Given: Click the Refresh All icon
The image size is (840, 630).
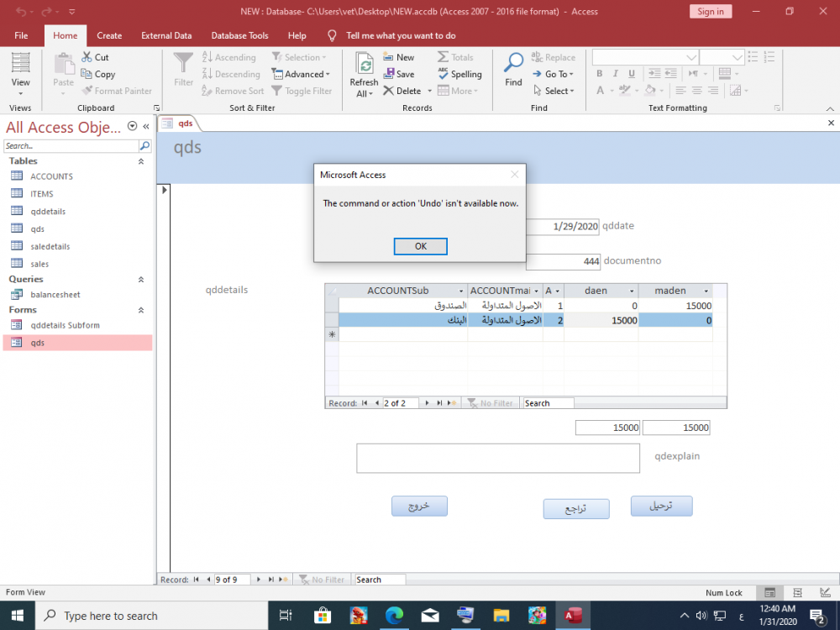Looking at the screenshot, I should tap(365, 65).
